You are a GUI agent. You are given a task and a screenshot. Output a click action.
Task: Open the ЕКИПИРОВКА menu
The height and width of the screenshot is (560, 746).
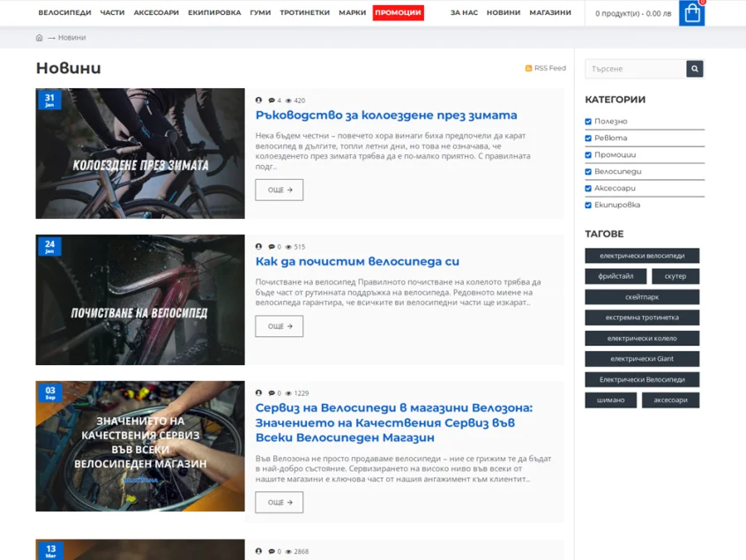point(214,13)
